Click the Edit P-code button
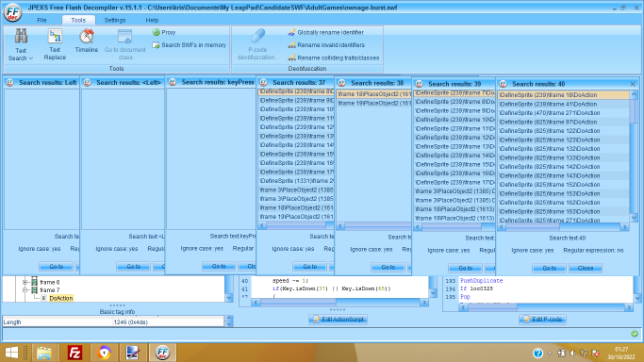 pos(542,320)
